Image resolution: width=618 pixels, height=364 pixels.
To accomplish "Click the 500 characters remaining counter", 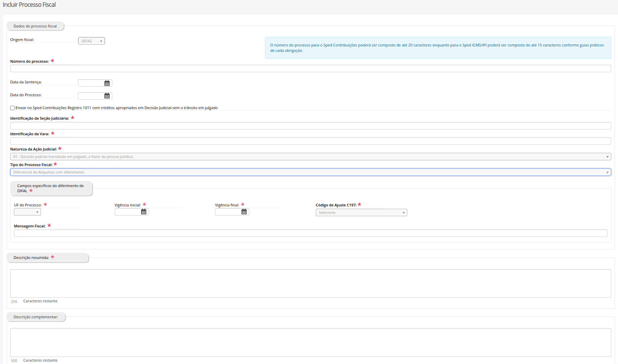I will pyautogui.click(x=14, y=361).
